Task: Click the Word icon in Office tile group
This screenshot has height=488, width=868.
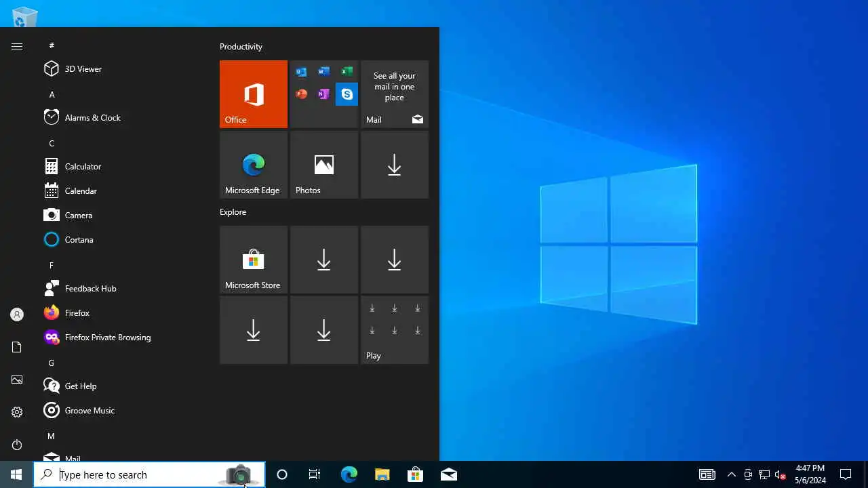Action: tap(324, 72)
